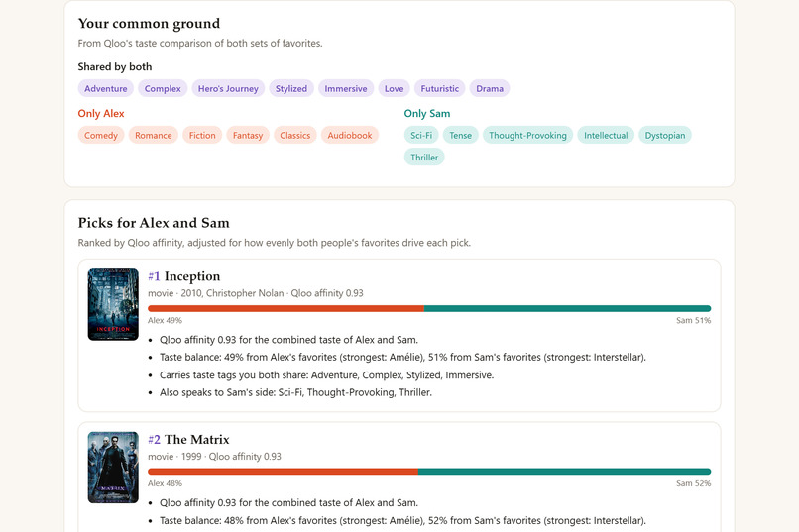Screen dimensions: 799x532
Task: Click The Matrix's taste balance bar
Action: pos(429,472)
